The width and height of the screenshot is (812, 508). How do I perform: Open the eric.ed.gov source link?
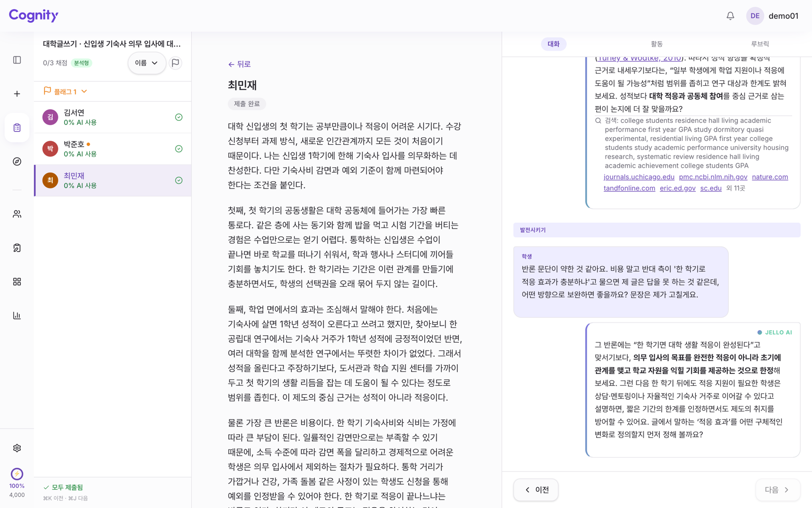click(x=678, y=188)
